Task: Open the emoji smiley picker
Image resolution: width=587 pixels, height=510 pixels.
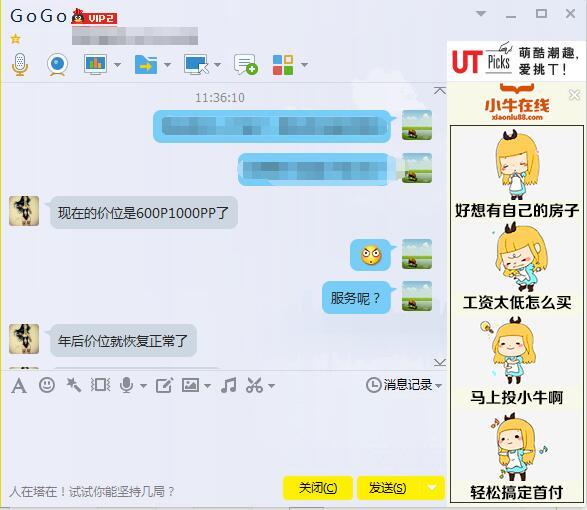Action: coord(47,385)
